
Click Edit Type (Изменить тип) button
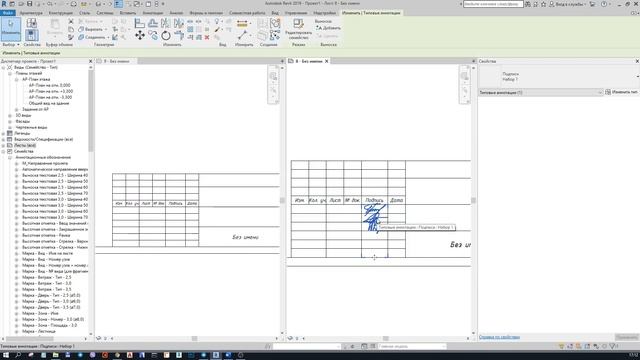pyautogui.click(x=622, y=92)
